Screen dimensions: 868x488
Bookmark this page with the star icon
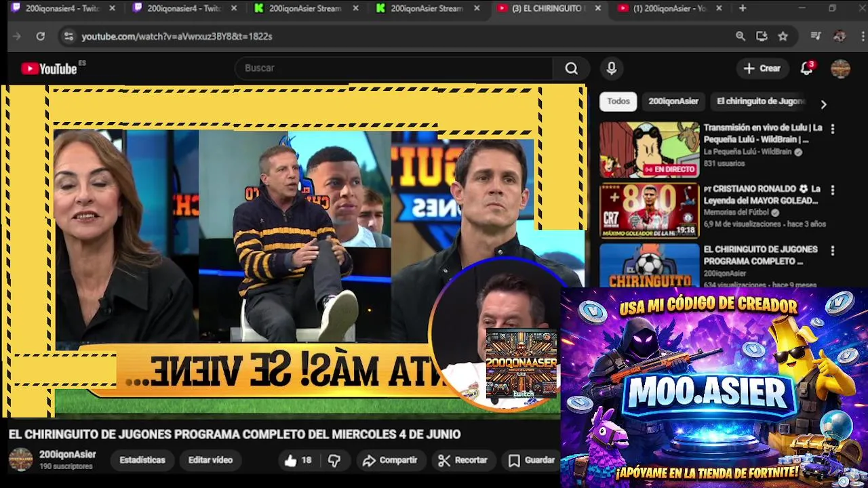click(783, 37)
